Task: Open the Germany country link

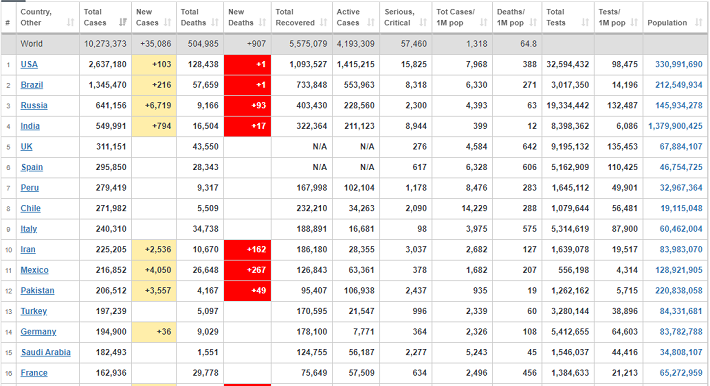Action: click(x=38, y=332)
